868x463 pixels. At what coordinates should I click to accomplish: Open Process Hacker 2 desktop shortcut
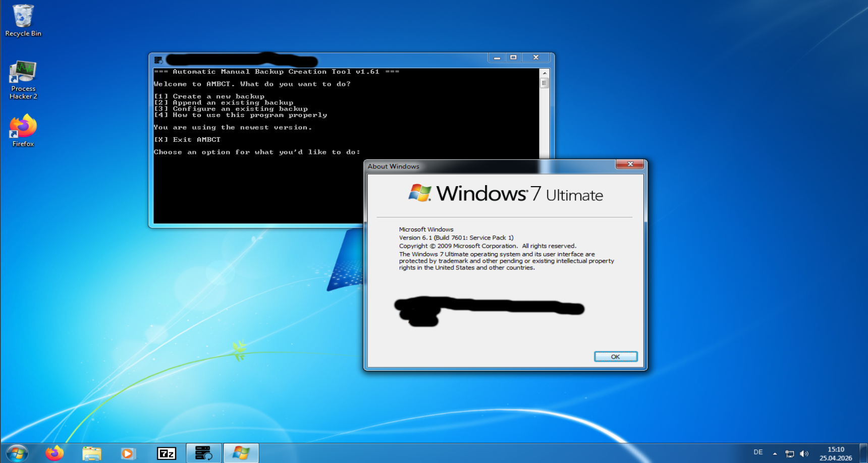(23, 79)
